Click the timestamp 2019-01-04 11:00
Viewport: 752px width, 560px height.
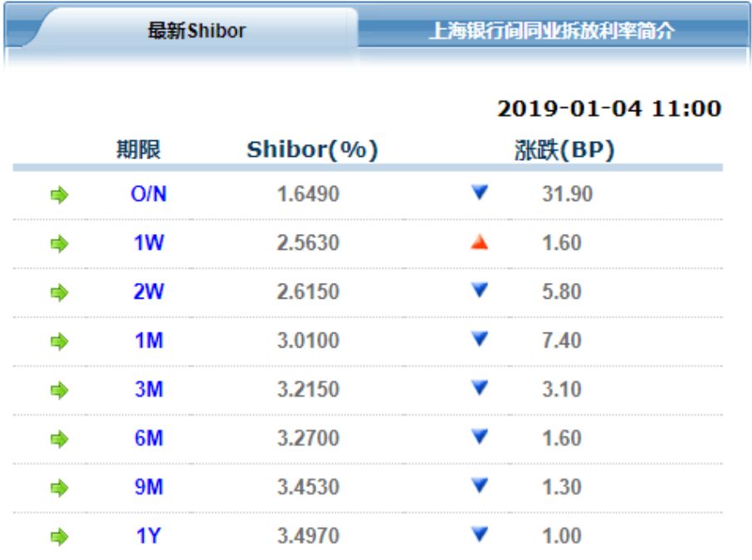pos(609,109)
